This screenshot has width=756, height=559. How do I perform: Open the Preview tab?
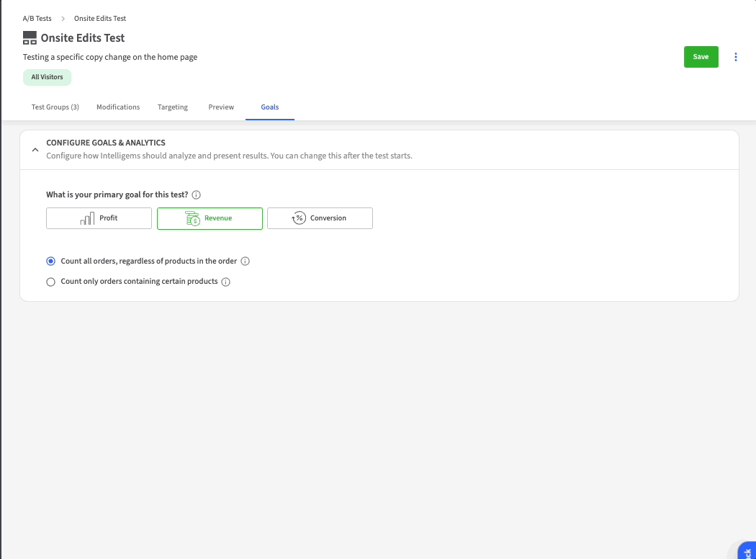(x=221, y=107)
